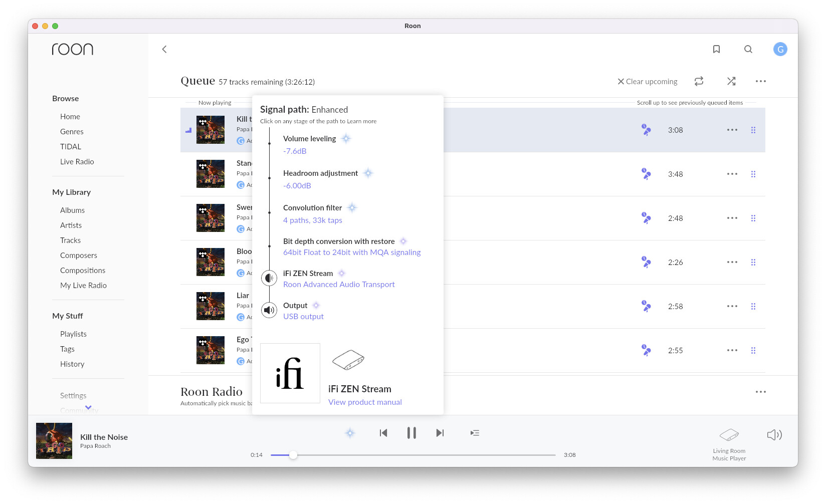Click the iFi logo thumbnail
Screen dimensions: 826x504
[x=290, y=373]
